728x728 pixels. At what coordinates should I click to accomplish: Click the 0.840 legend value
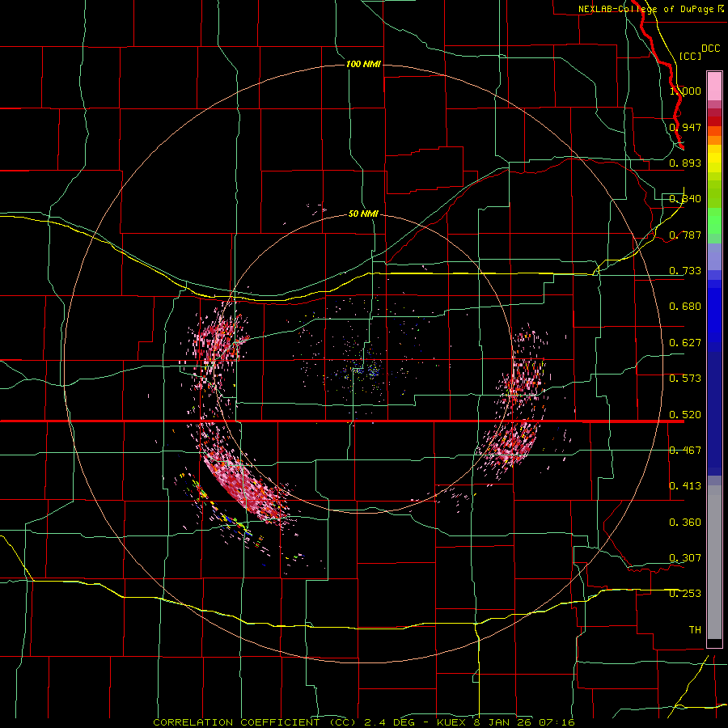tap(685, 199)
